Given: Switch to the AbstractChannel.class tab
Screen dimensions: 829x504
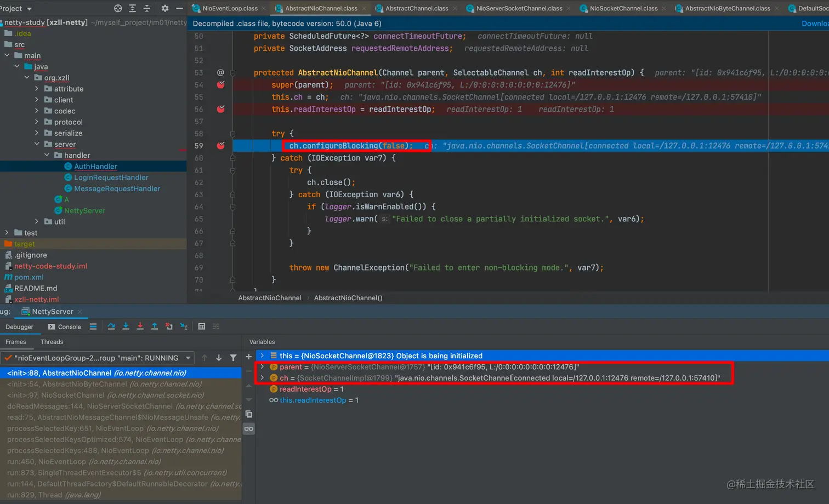Looking at the screenshot, I should click(x=416, y=8).
